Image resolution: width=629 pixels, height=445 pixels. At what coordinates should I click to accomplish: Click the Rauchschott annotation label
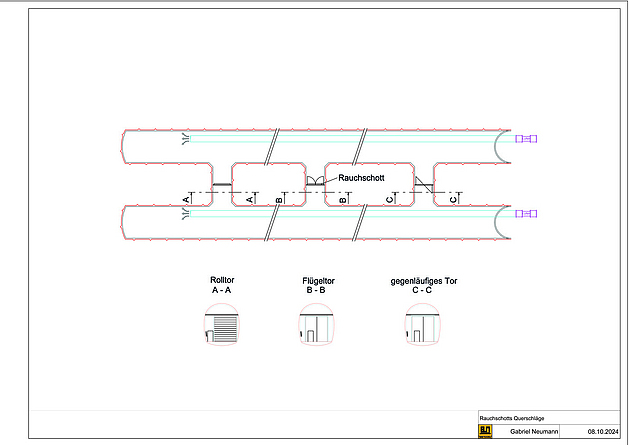click(x=361, y=178)
